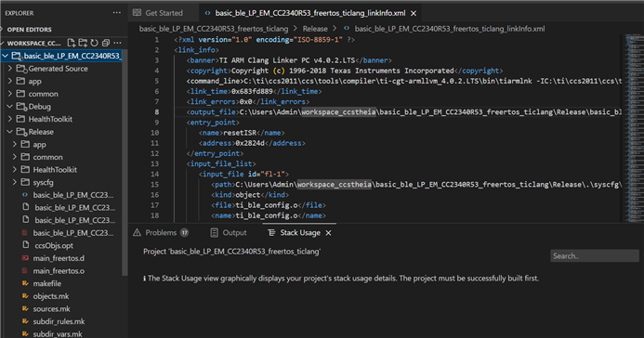Screen dimensions: 644x338
Task: Collapse all folders using collapse-all icon
Action: [x=106, y=43]
